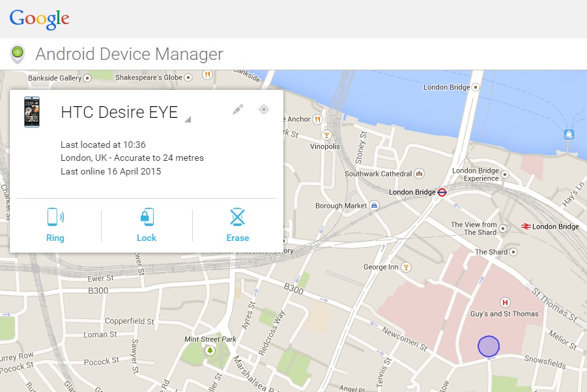Click the 'St Thomas St' street label

click(555, 305)
